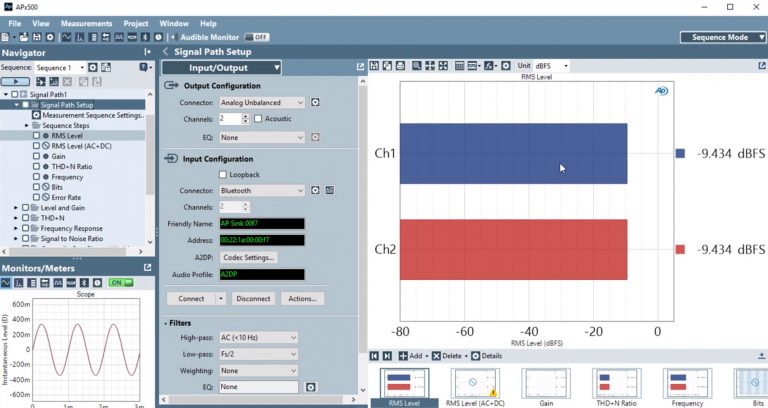Click the Filters EQ settings gear icon

[x=311, y=386]
